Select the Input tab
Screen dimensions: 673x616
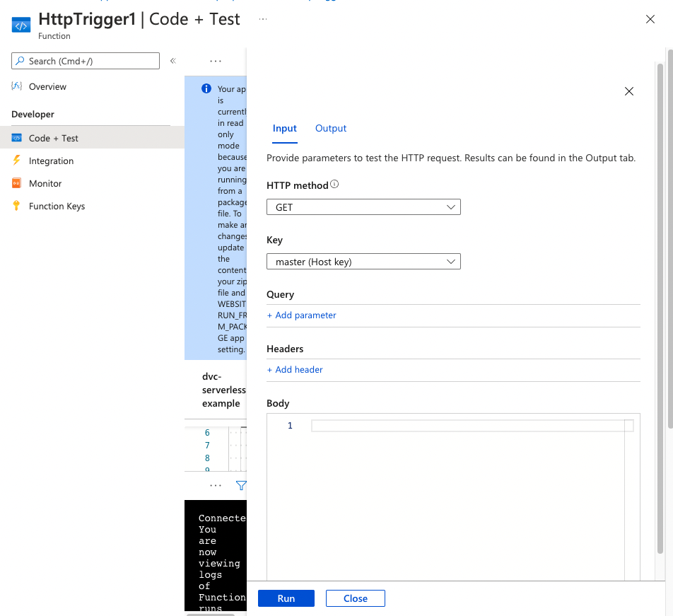point(285,128)
